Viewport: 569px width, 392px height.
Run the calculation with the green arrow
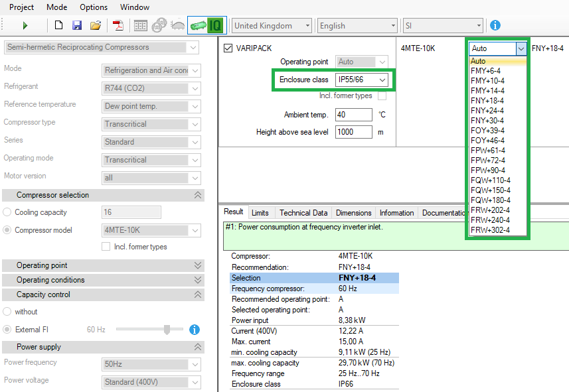[25, 25]
